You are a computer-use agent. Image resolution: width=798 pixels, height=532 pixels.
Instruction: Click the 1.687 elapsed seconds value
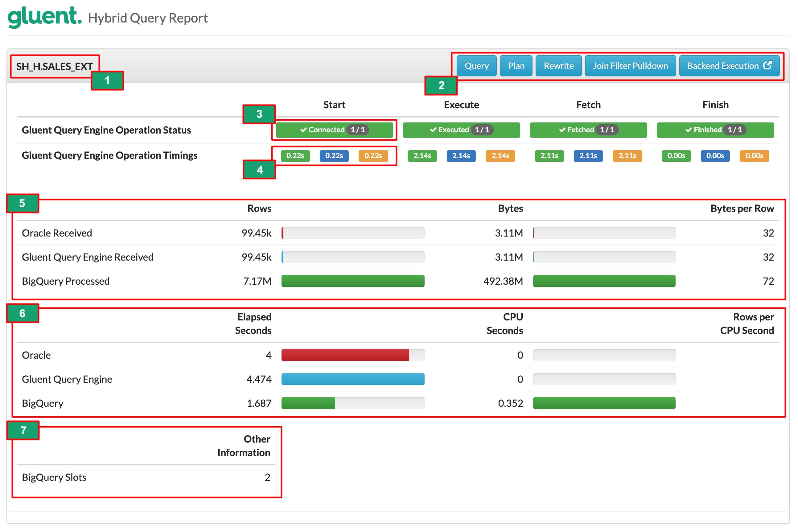[259, 403]
